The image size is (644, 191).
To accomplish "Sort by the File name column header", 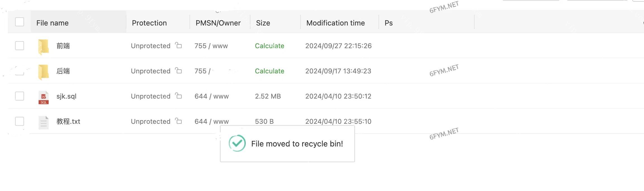I will pos(53,23).
